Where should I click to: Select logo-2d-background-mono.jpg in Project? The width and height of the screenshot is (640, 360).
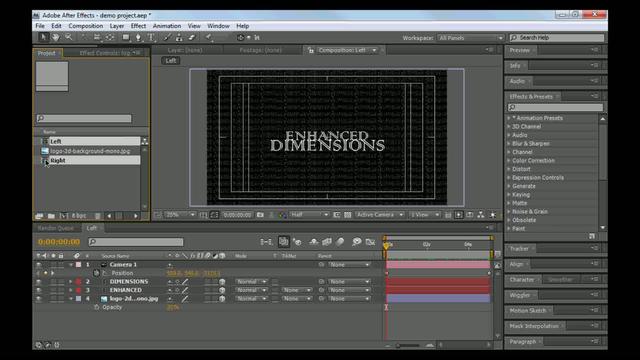(x=91, y=151)
